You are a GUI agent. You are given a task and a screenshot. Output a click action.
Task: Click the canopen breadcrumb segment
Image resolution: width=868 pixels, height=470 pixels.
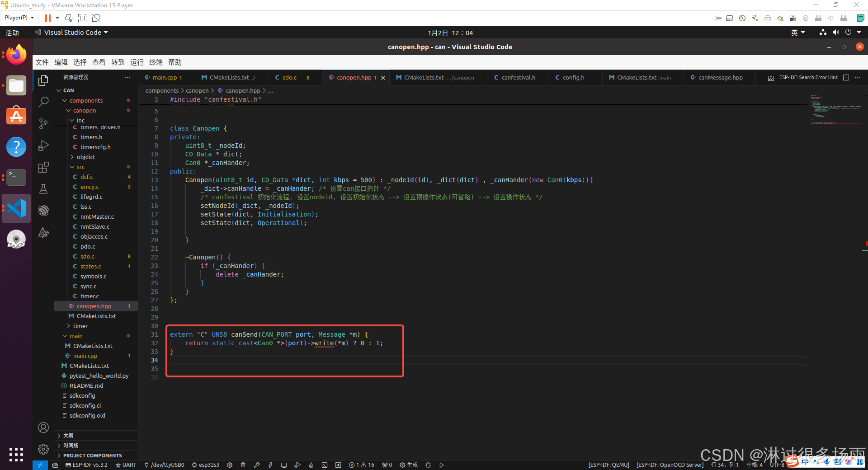point(197,90)
